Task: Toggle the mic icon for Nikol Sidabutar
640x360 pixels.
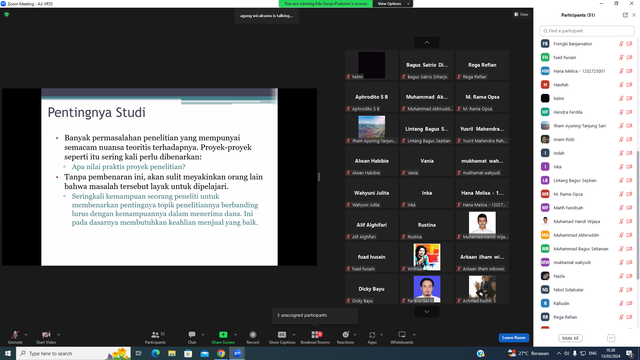Action: point(621,290)
